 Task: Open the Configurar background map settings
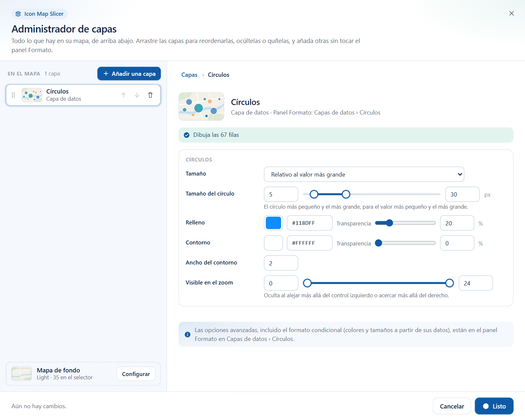pos(136,374)
